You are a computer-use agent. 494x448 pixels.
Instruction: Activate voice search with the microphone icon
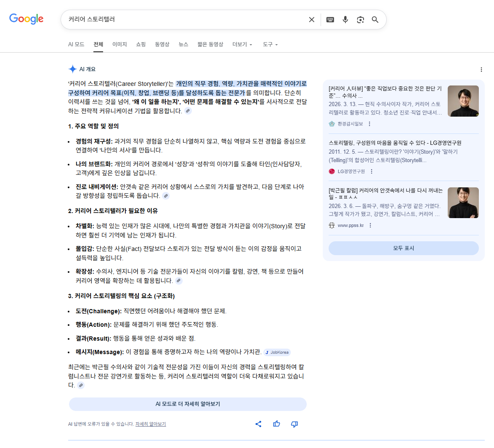(345, 19)
